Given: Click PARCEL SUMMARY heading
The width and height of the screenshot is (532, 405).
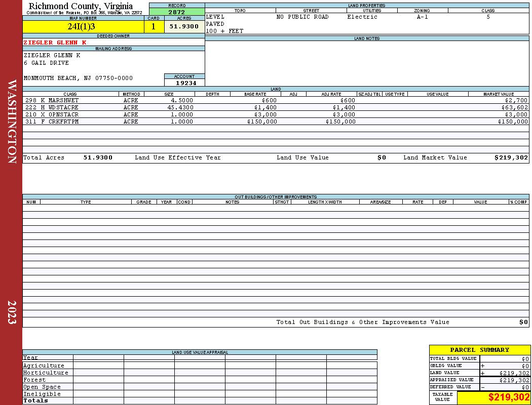Looking at the screenshot, I should tap(479, 350).
